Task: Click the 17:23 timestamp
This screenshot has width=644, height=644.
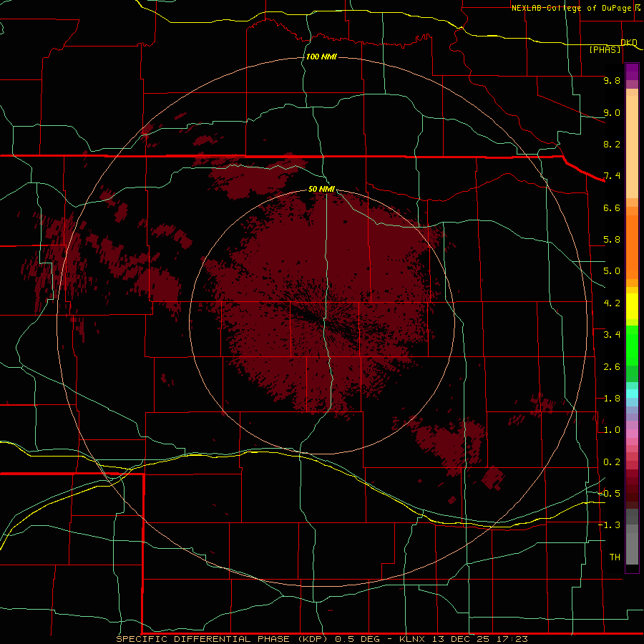Action: 512,639
